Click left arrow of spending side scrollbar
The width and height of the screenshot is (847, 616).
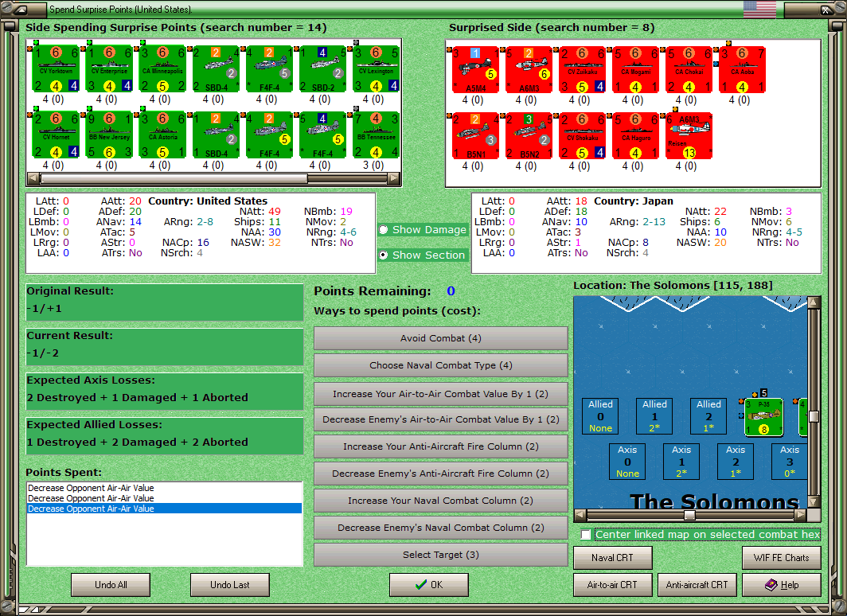pos(33,178)
